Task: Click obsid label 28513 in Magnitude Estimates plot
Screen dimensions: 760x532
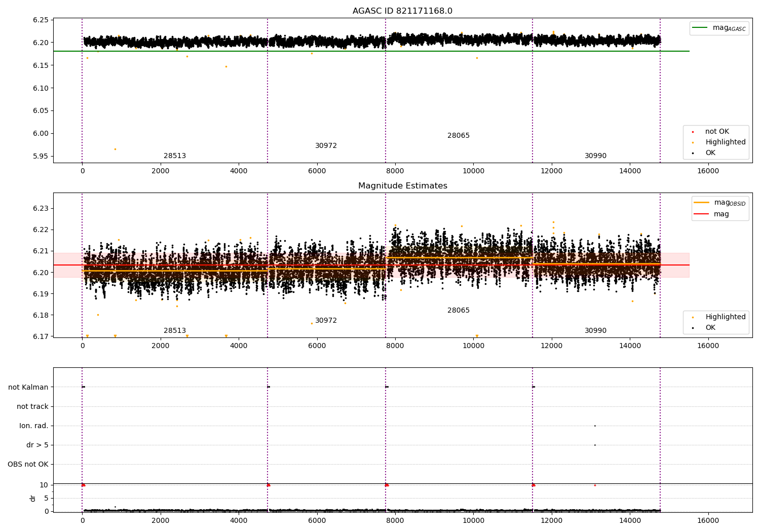Action: point(175,331)
